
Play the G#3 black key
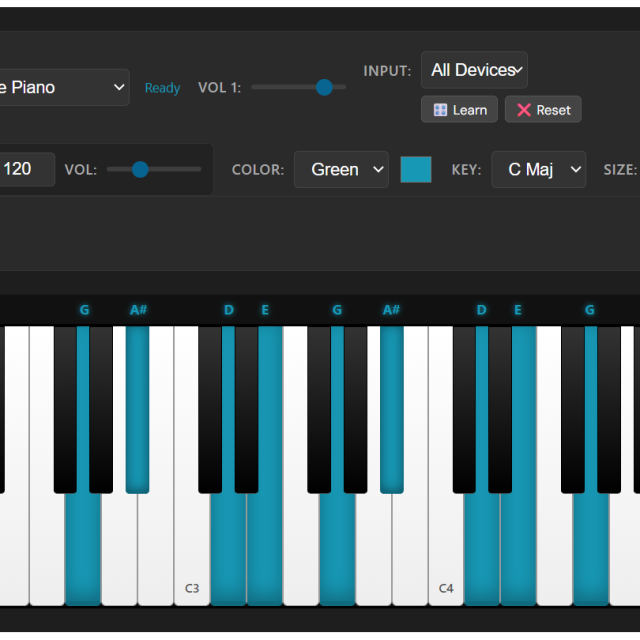[x=356, y=409]
